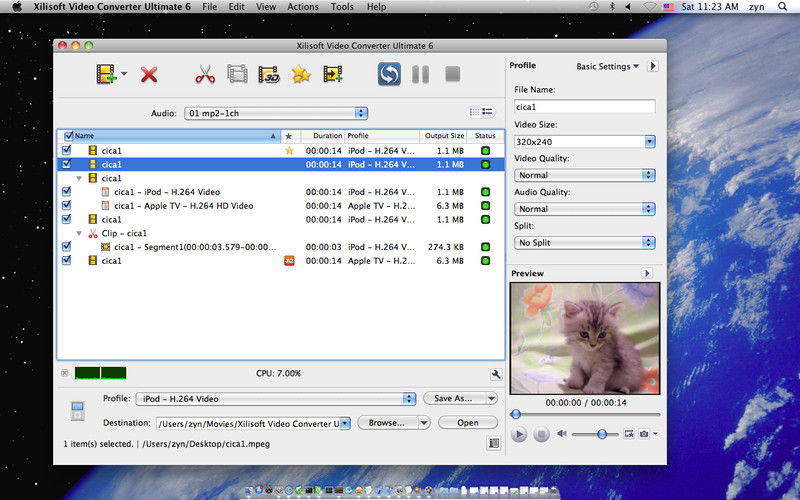800x500 pixels.
Task: Uncheck the starred cica1 row checkbox
Action: coord(66,151)
